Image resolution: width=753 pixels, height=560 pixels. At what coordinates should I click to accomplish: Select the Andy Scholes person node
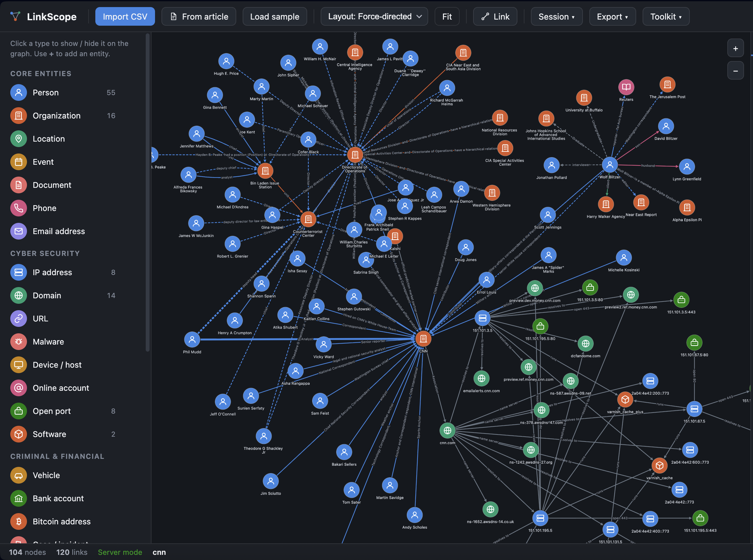[x=414, y=515]
